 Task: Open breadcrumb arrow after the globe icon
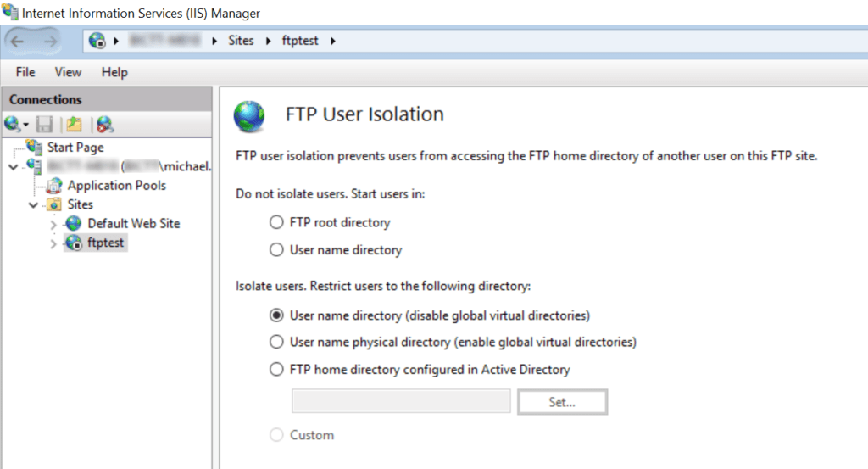click(116, 41)
